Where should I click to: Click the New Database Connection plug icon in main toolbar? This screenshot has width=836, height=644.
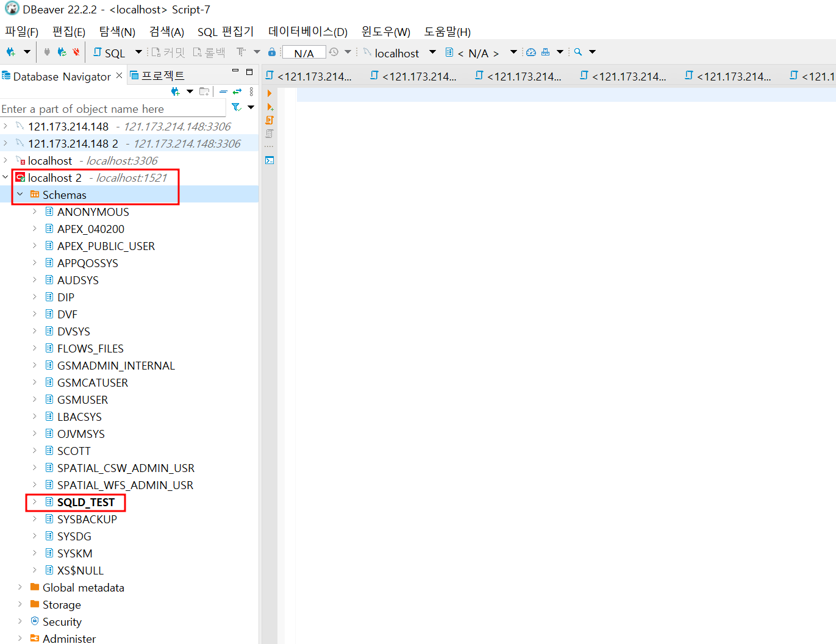(x=10, y=52)
